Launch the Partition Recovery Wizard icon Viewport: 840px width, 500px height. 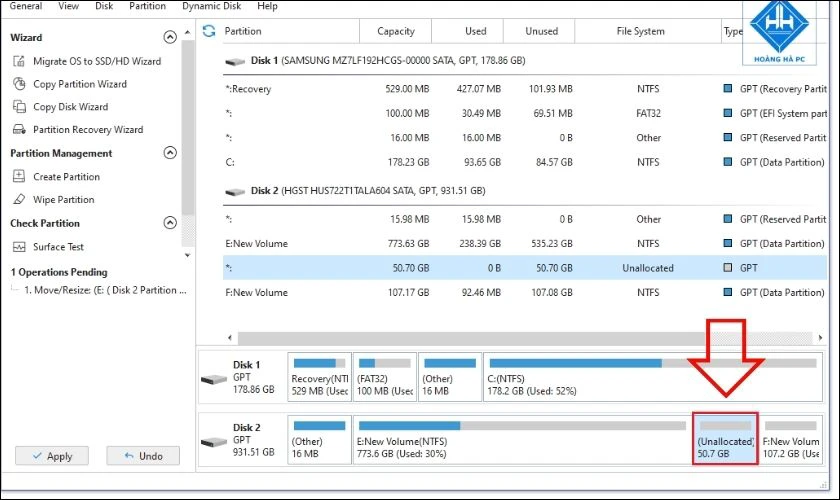[x=19, y=129]
